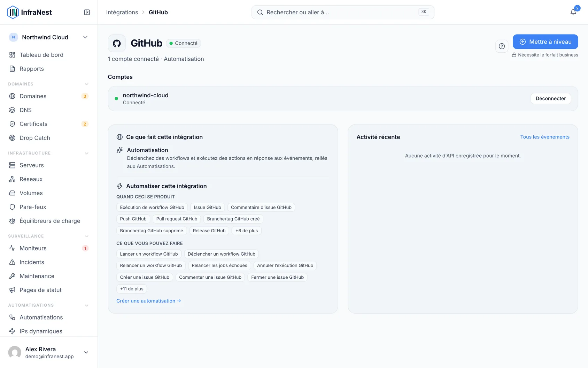This screenshot has width=588, height=368.
Task: Select the Release GitHub trigger chip
Action: [x=209, y=231]
